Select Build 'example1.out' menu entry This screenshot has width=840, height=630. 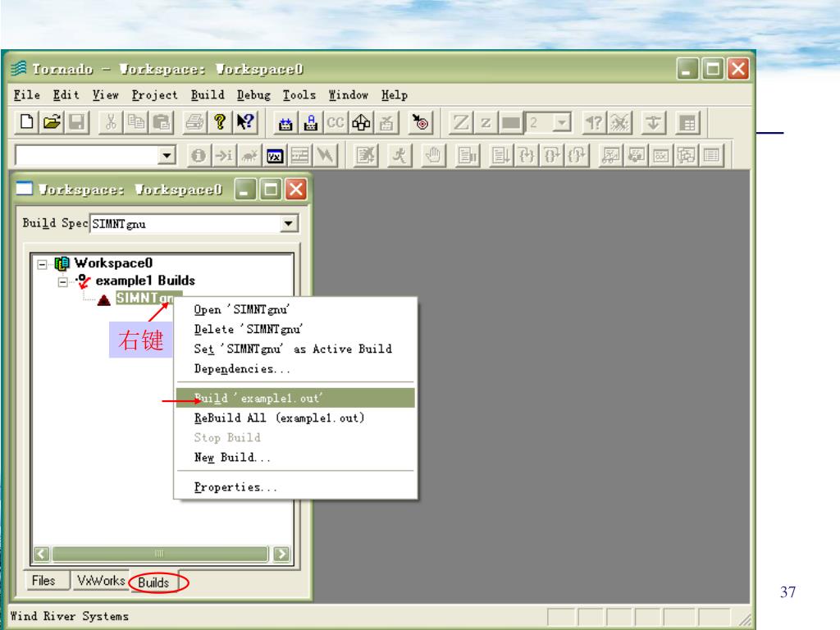[x=295, y=398]
